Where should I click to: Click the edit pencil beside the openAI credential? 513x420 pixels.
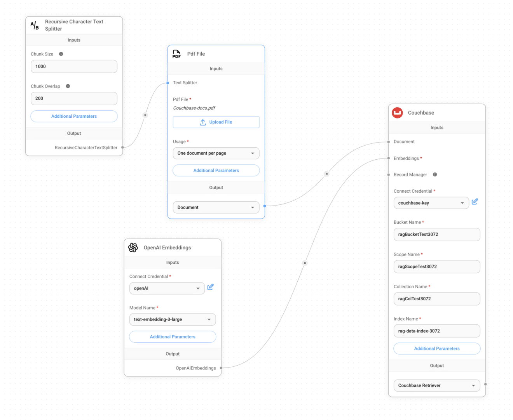coord(211,287)
